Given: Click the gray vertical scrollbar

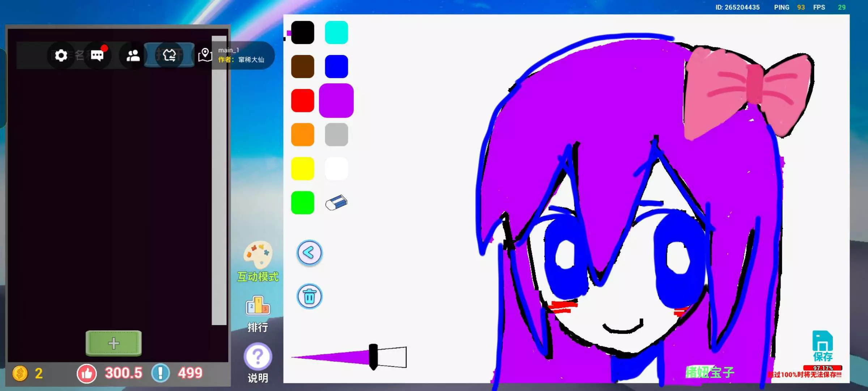Looking at the screenshot, I should pyautogui.click(x=219, y=181).
